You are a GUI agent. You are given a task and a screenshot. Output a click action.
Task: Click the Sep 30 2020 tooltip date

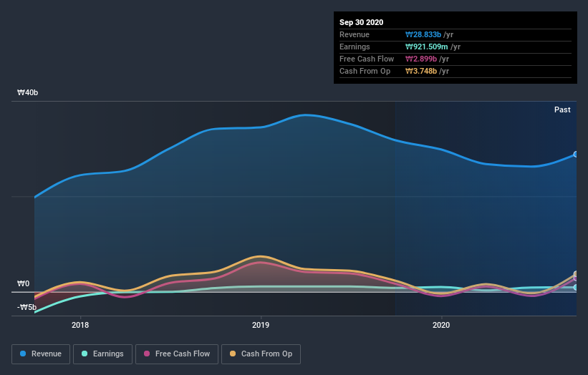[x=361, y=22]
